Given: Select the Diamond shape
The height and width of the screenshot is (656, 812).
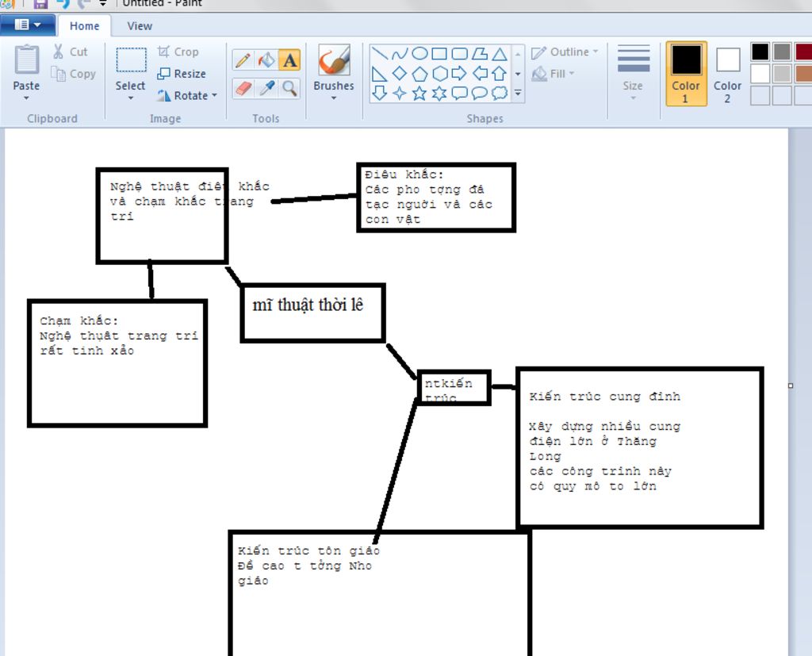Looking at the screenshot, I should click(400, 74).
